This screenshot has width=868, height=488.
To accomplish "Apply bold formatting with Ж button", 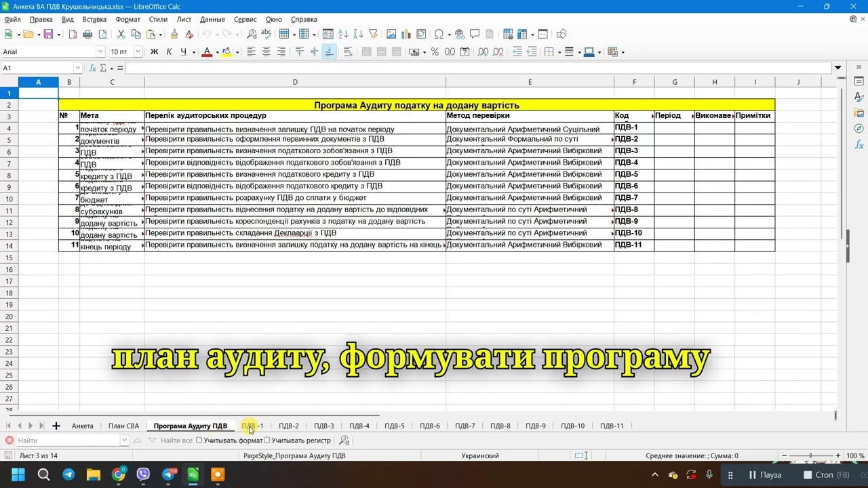I will [x=154, y=52].
